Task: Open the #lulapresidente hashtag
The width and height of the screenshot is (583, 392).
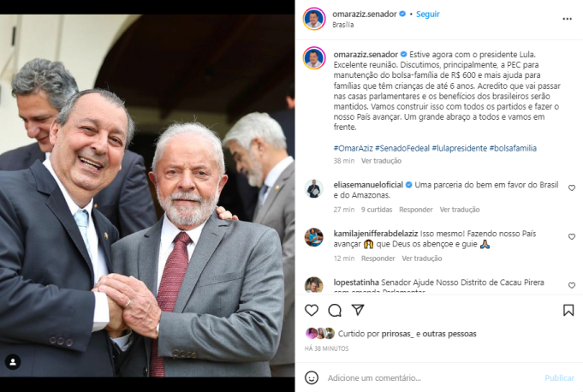Action: tap(459, 148)
